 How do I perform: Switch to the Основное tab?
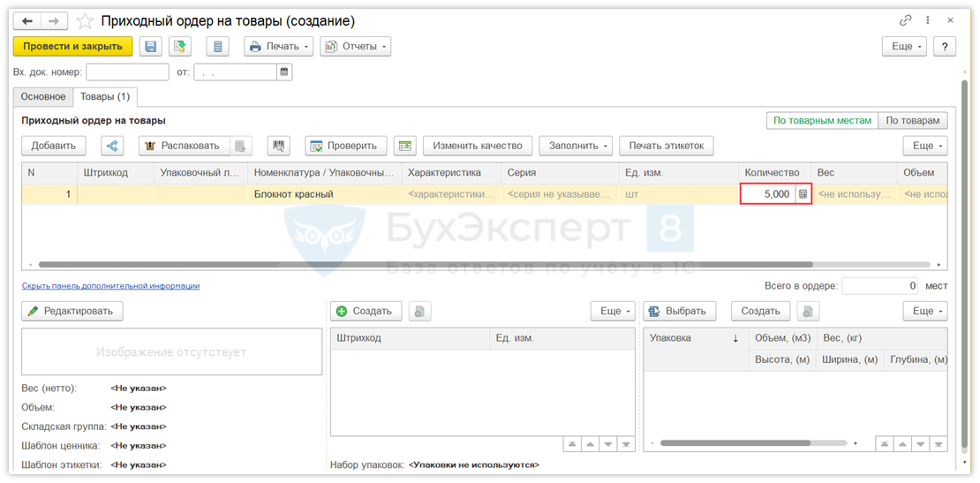pos(43,97)
